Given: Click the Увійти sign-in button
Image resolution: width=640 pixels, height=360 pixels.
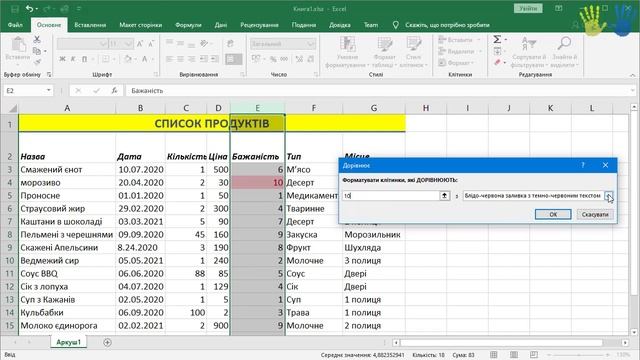Looking at the screenshot, I should click(528, 8).
